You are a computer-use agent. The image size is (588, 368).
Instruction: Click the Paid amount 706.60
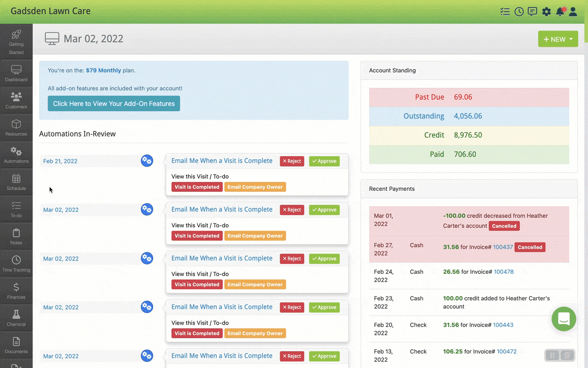pos(465,154)
